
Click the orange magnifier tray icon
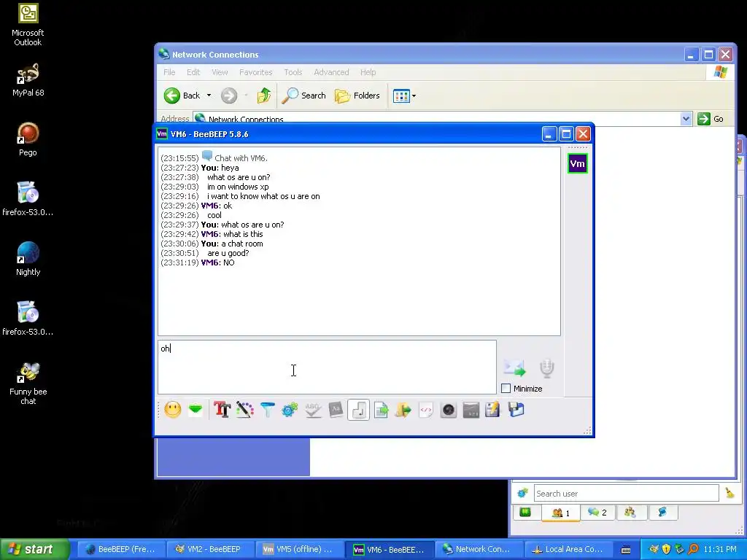(x=693, y=549)
